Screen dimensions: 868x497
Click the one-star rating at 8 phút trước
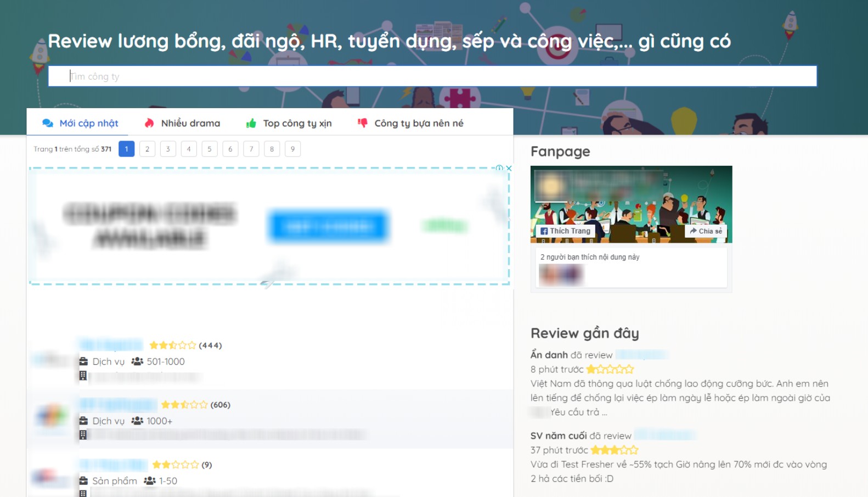(x=610, y=369)
